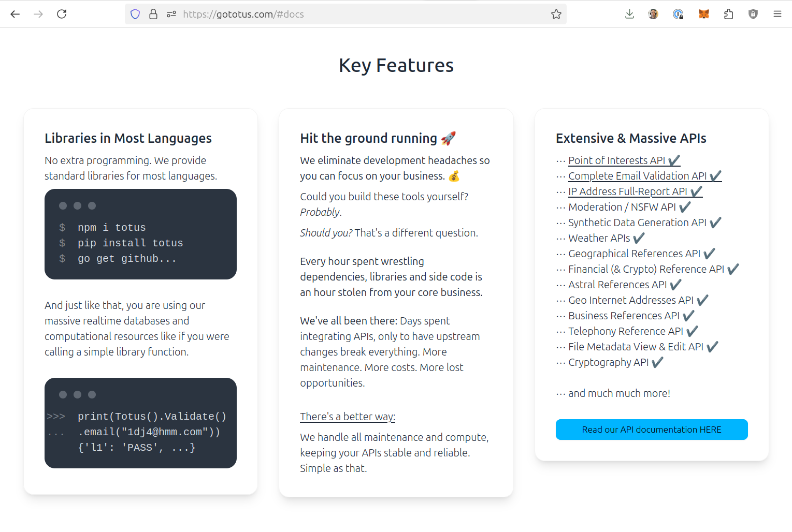The width and height of the screenshot is (792, 532).
Task: Click Telephony Reference API entry
Action: (x=633, y=331)
